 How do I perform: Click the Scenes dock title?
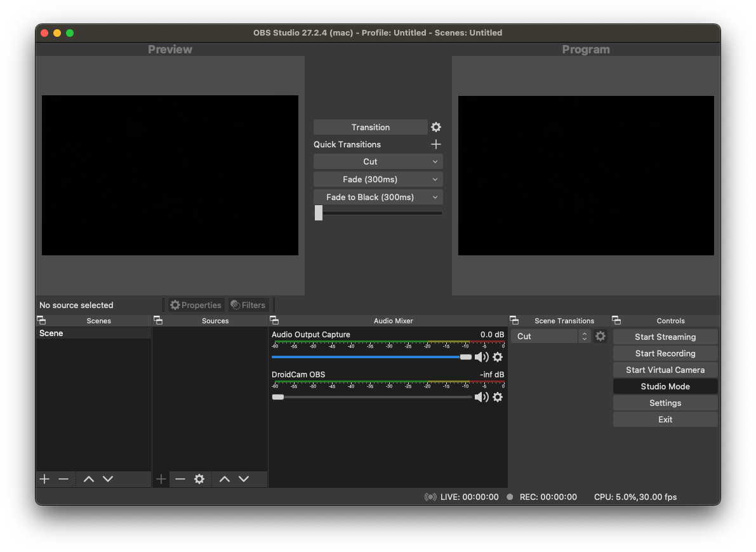[99, 321]
